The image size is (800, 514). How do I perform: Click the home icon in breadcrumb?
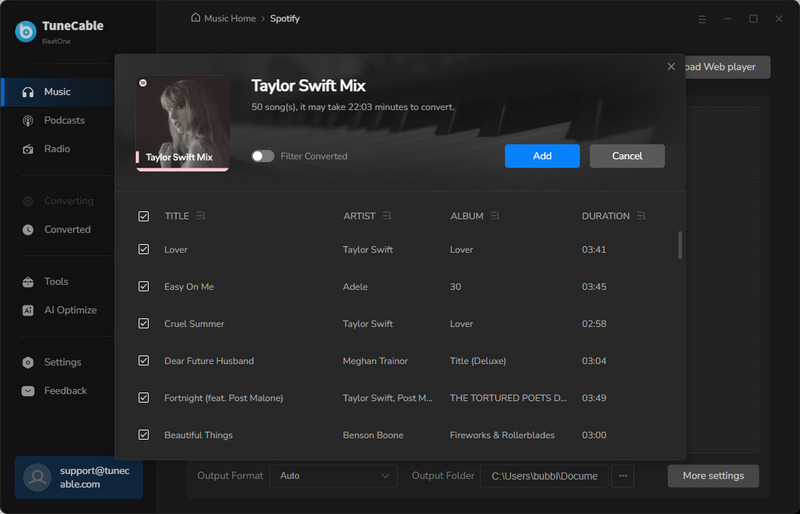coord(195,18)
